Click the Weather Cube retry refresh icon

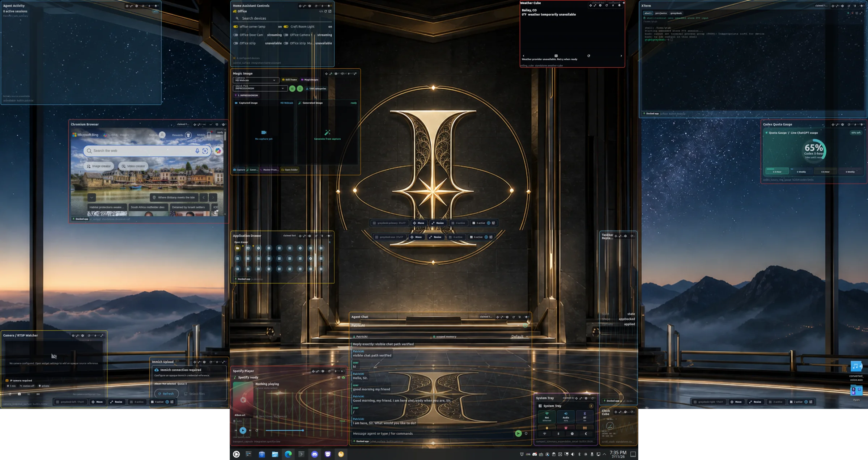click(589, 56)
